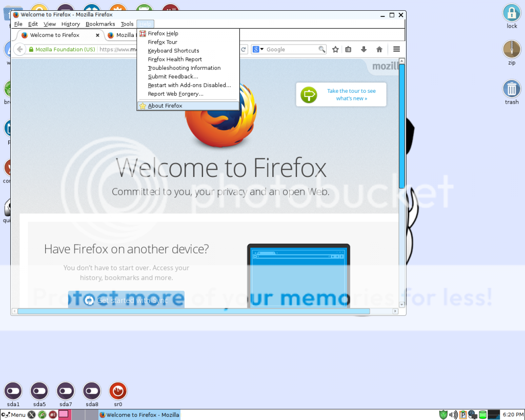This screenshot has width=525, height=420.
Task: Bookmark this page using the star icon
Action: click(335, 49)
